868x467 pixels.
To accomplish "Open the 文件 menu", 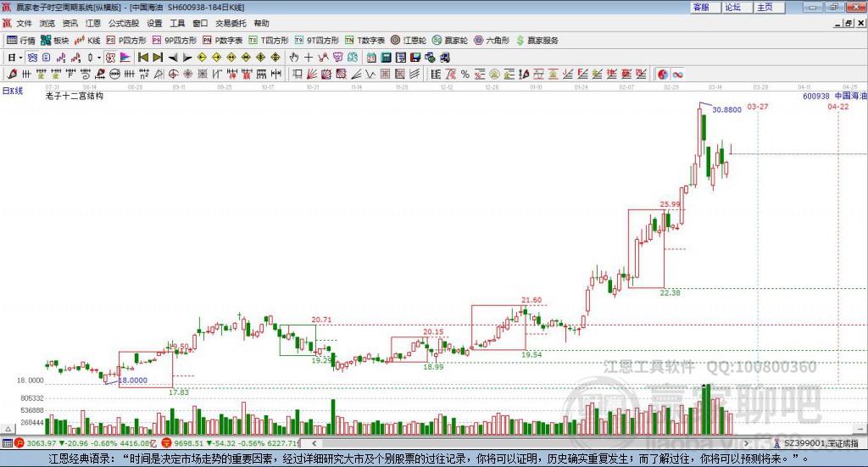I will pos(24,23).
